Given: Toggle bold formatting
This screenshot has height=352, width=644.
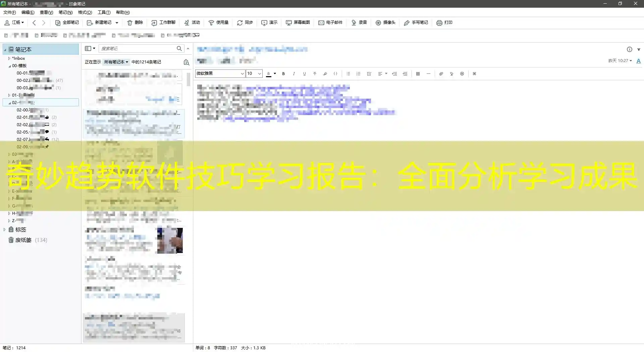Looking at the screenshot, I should (283, 74).
